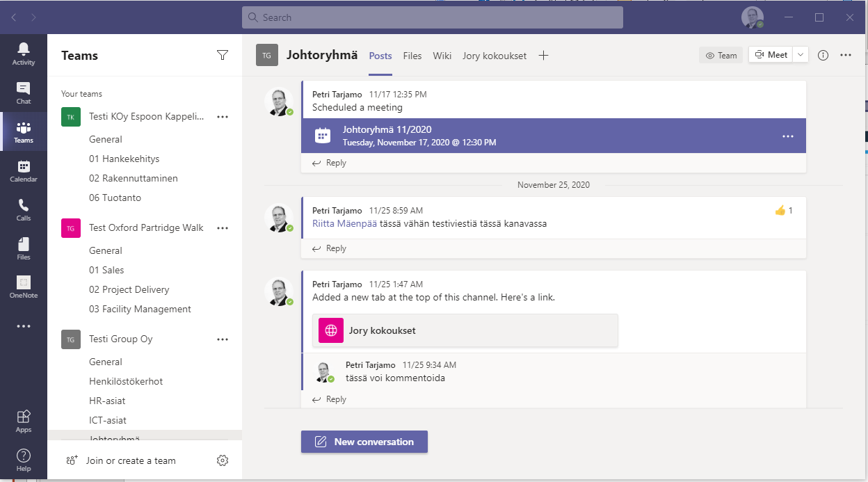Expand the Meet options dropdown arrow
The width and height of the screenshot is (868, 482).
pyautogui.click(x=801, y=55)
